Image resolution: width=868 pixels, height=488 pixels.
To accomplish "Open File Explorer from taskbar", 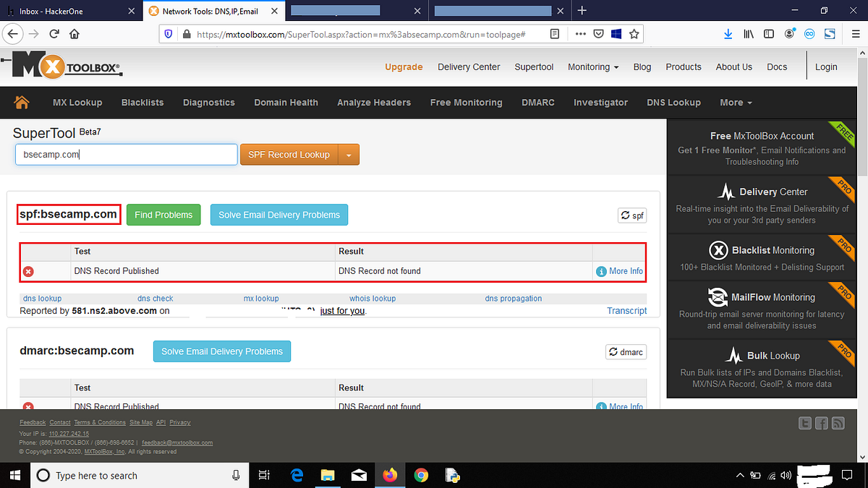I will 328,475.
